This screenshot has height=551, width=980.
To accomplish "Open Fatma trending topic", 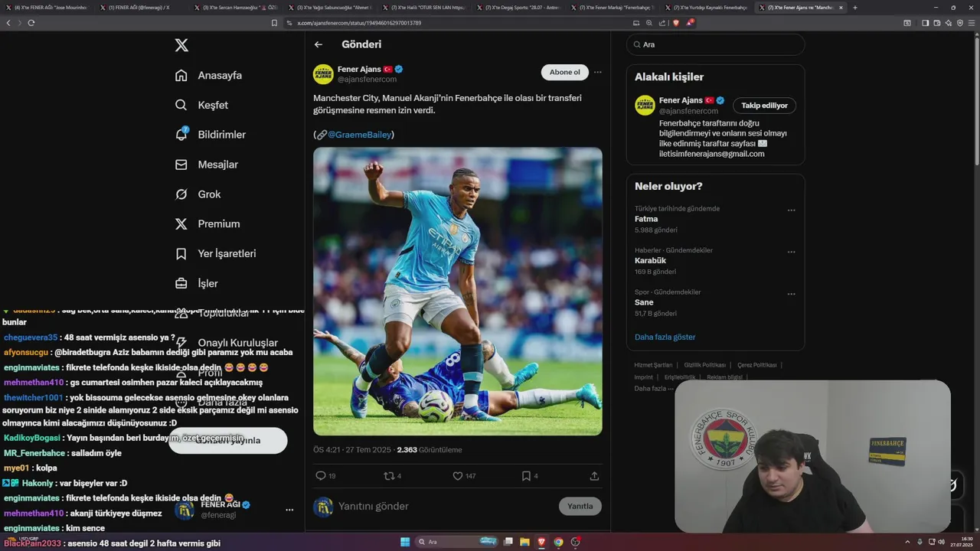I will (646, 219).
